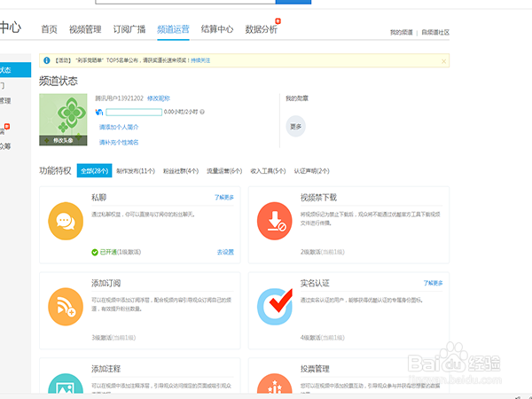Open the 订阅广播 tab
This screenshot has height=399, width=532.
click(x=129, y=29)
